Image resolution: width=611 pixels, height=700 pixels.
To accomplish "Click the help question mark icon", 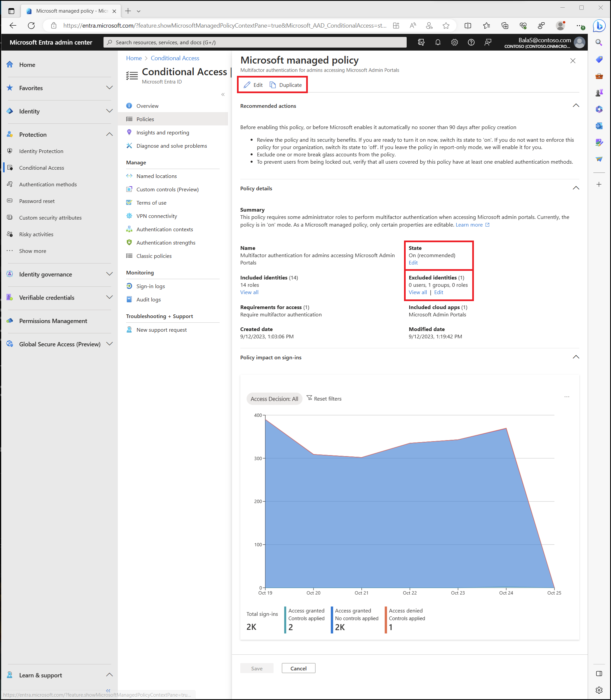I will (x=471, y=42).
